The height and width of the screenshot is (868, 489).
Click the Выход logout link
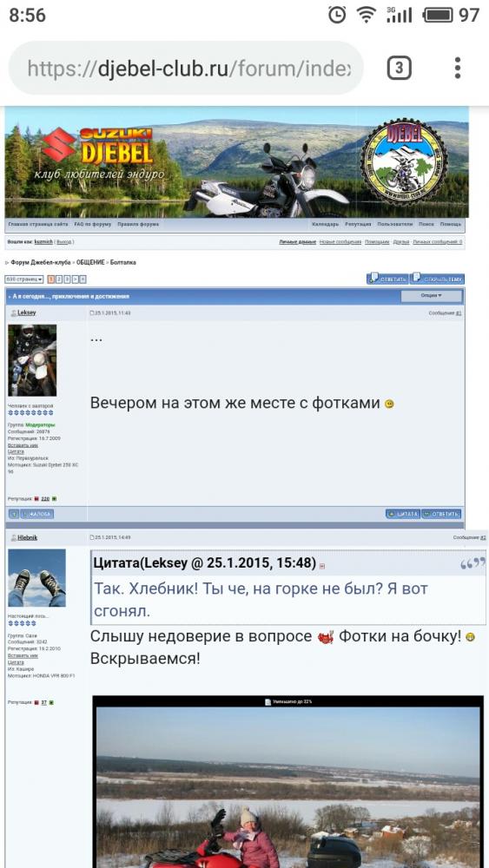(64, 242)
